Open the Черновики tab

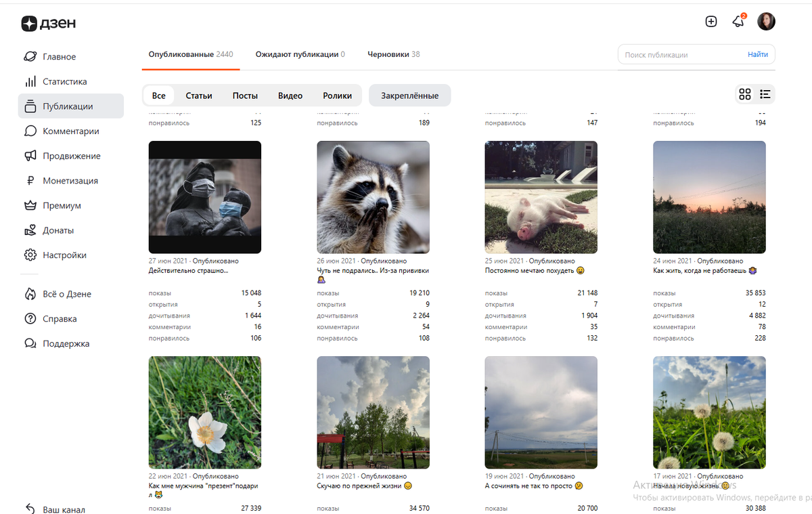[x=394, y=54]
